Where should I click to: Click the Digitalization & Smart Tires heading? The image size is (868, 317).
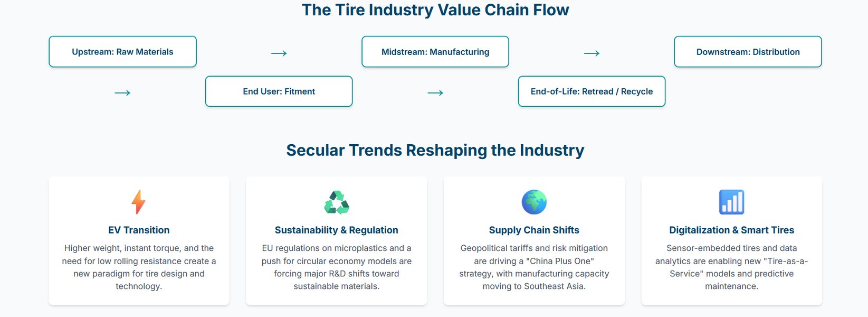pyautogui.click(x=731, y=230)
